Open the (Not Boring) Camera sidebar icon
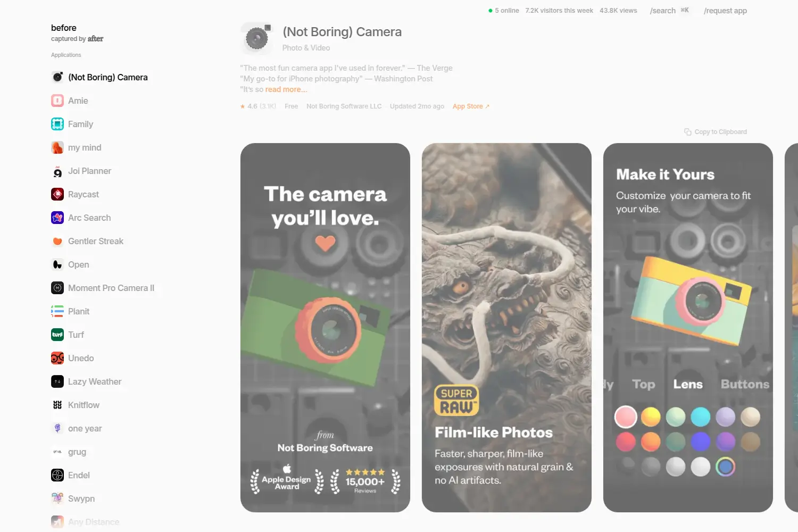This screenshot has height=532, width=798. click(57, 77)
